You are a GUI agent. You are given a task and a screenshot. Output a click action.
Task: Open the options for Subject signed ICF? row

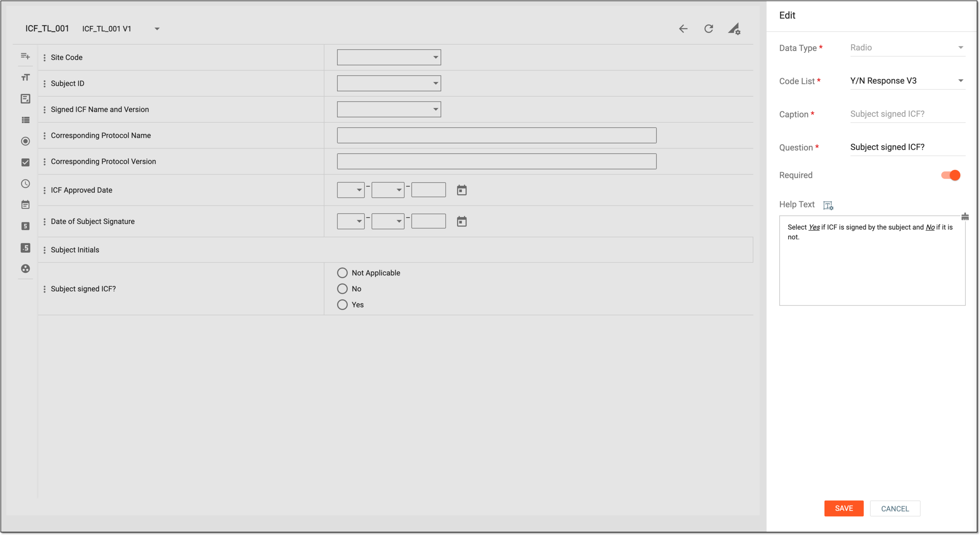[44, 289]
